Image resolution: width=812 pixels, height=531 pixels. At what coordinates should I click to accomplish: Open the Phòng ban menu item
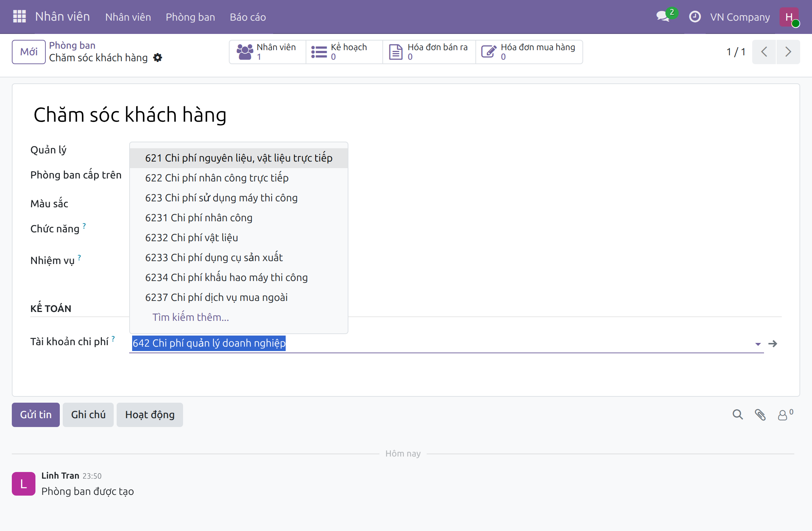190,17
